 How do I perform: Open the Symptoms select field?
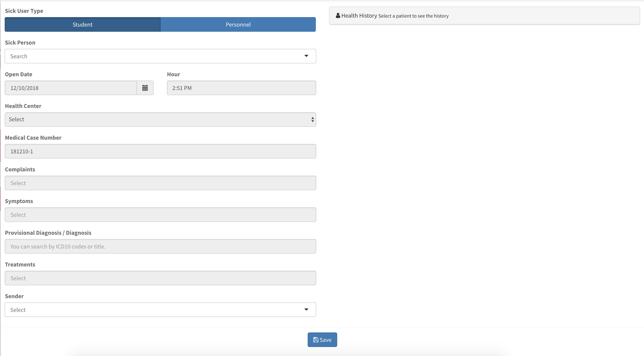[x=160, y=215]
